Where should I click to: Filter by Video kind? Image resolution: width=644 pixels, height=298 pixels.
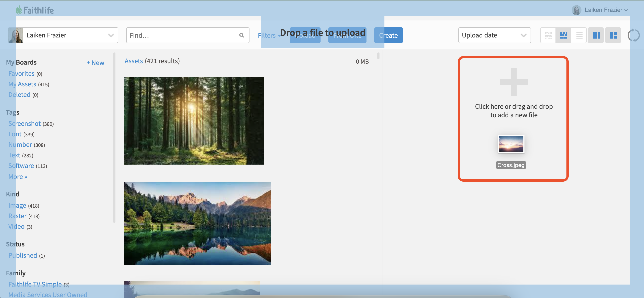17,226
